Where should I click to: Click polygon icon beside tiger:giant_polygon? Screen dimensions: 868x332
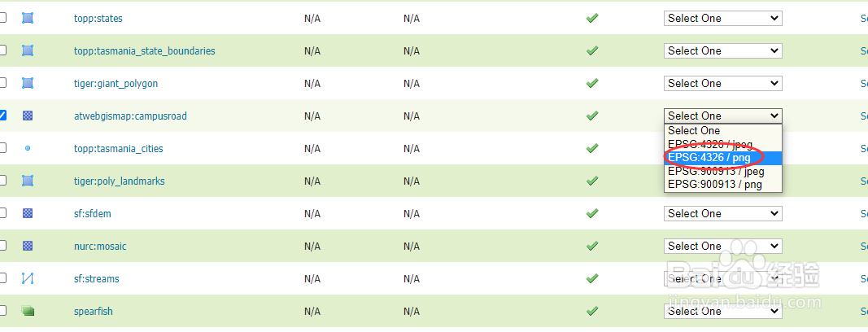pyautogui.click(x=28, y=83)
